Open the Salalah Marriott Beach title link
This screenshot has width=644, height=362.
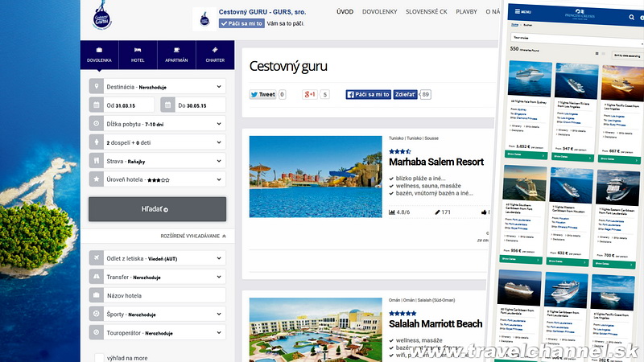(436, 324)
